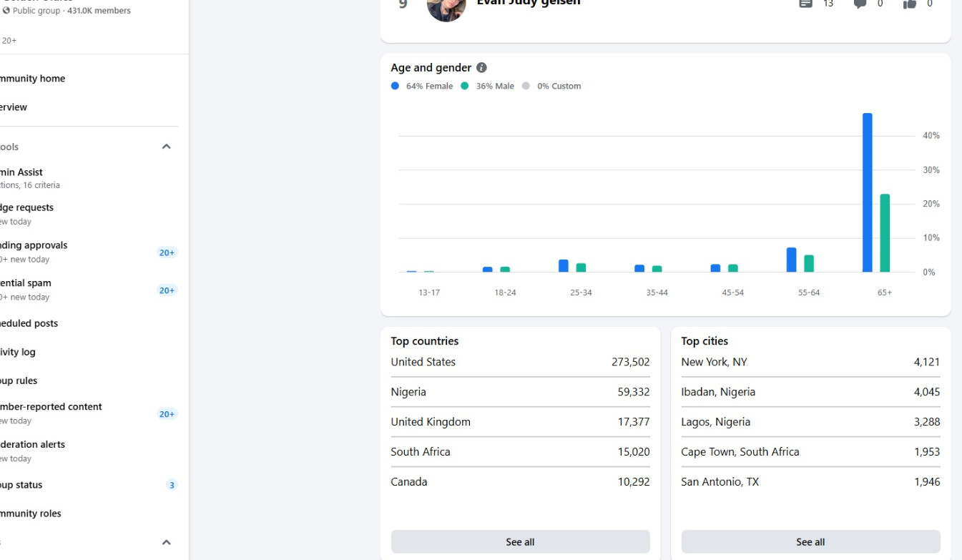The image size is (962, 560).
Task: Click the contributor's profile picture avatar
Action: (446, 7)
